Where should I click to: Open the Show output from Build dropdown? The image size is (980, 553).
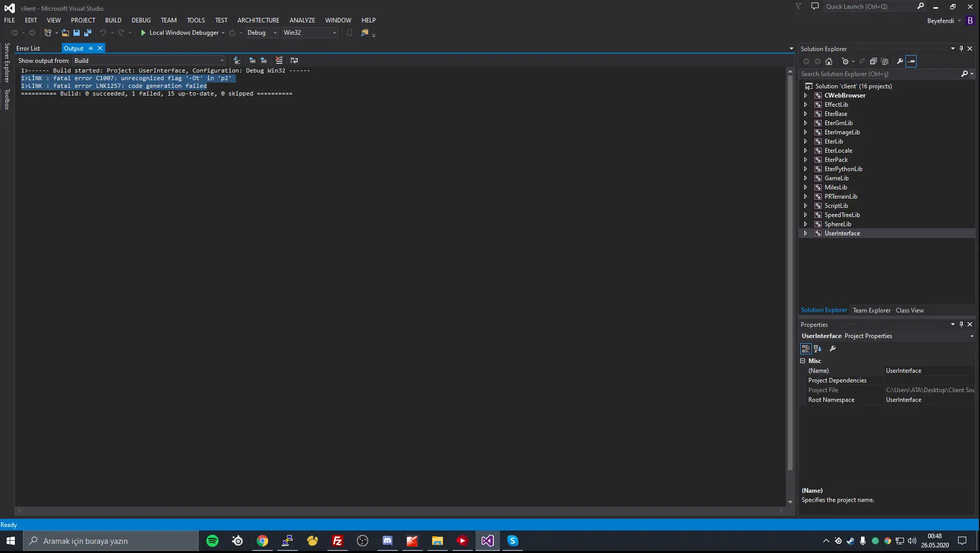[149, 60]
